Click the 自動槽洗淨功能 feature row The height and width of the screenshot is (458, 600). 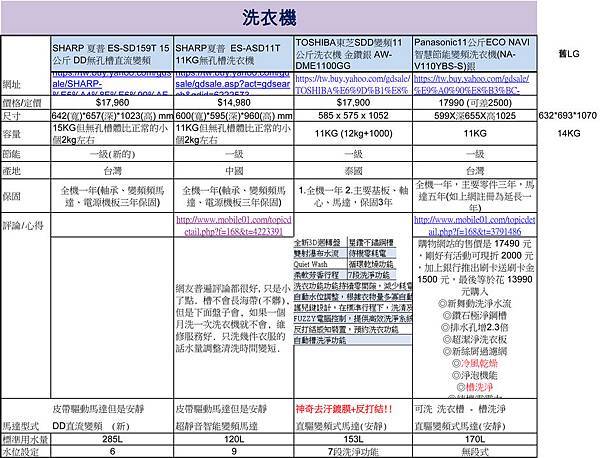click(353, 340)
